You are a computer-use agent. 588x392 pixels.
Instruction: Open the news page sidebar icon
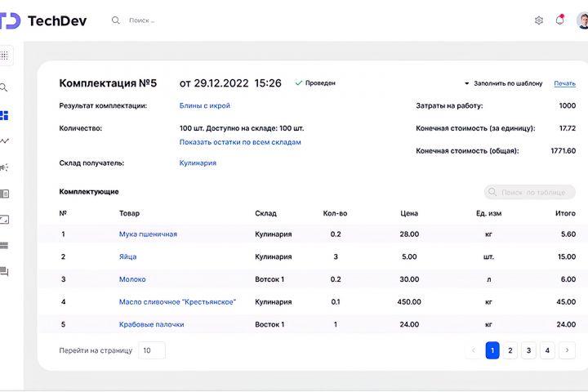pos(4,194)
